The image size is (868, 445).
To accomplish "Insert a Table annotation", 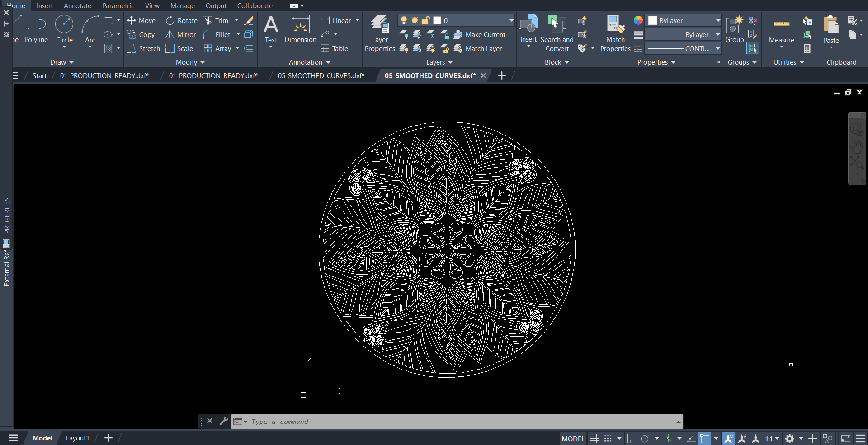I will tap(335, 49).
